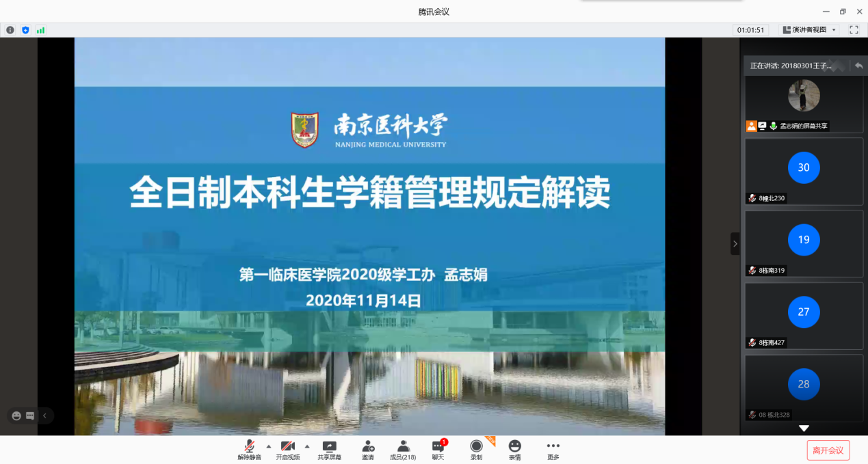Unmute microphone with 解除静音
Image resolution: width=868 pixels, height=464 pixels.
(x=249, y=450)
